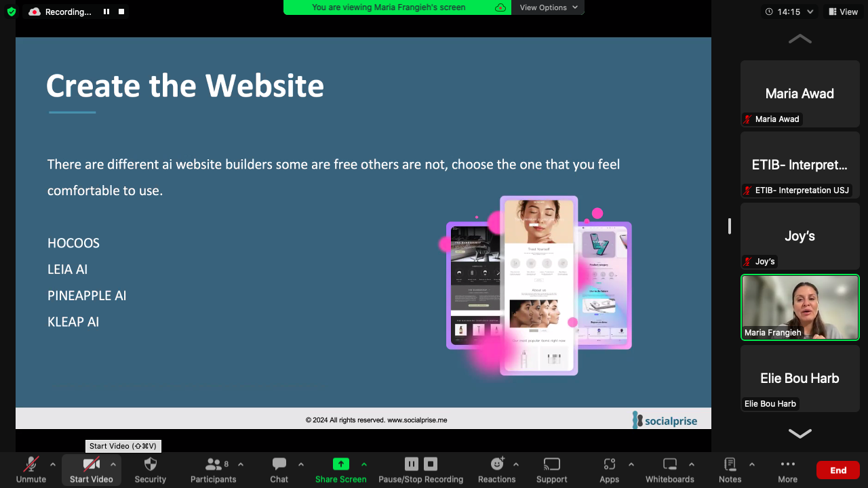Screen dimensions: 868x488
Task: Select Maria Awad's participant tile
Action: click(800, 94)
